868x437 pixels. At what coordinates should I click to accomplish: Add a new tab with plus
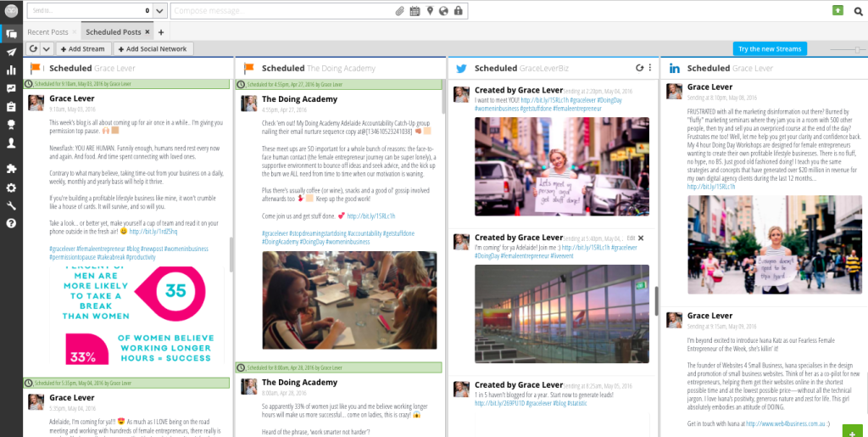[160, 32]
